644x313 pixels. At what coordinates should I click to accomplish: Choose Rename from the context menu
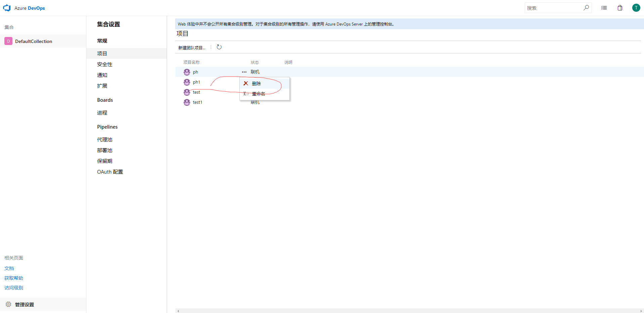point(258,94)
